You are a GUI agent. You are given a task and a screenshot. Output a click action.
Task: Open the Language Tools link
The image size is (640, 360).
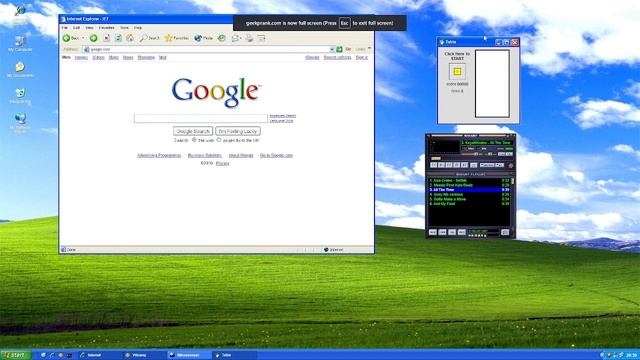pyautogui.click(x=281, y=121)
